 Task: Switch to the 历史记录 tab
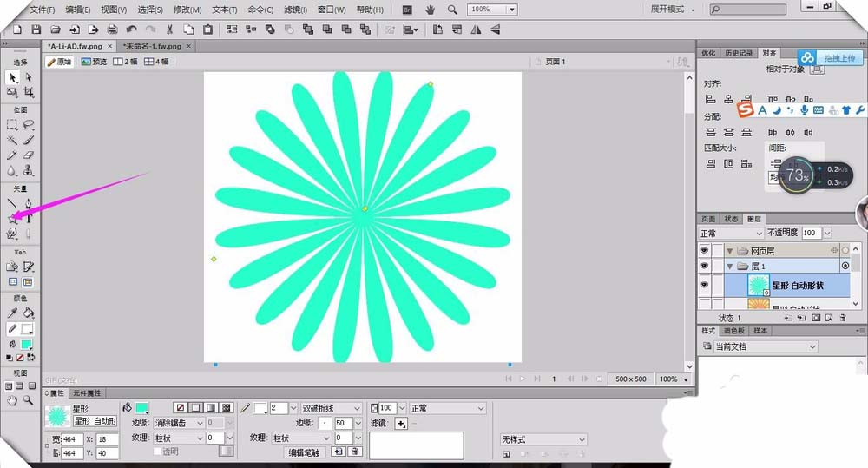739,53
